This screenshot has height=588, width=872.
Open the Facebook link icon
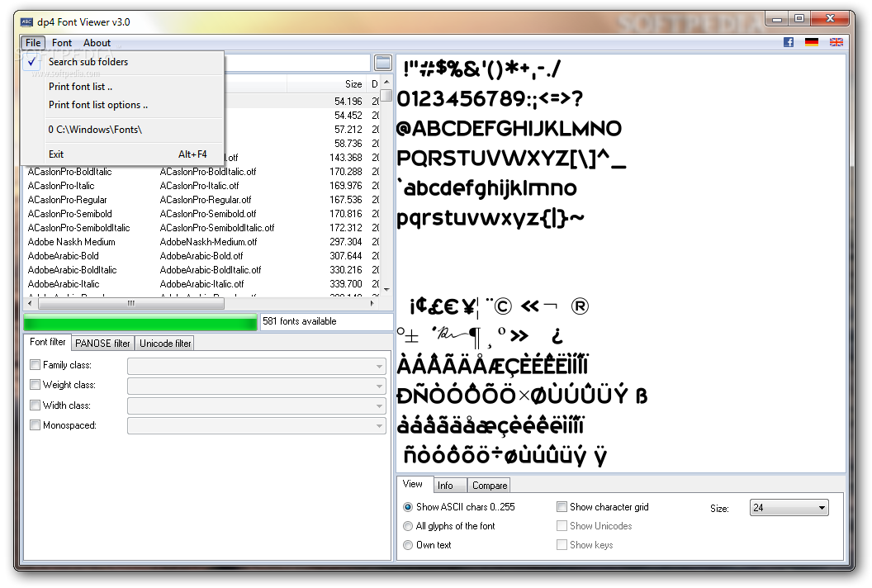(x=788, y=42)
